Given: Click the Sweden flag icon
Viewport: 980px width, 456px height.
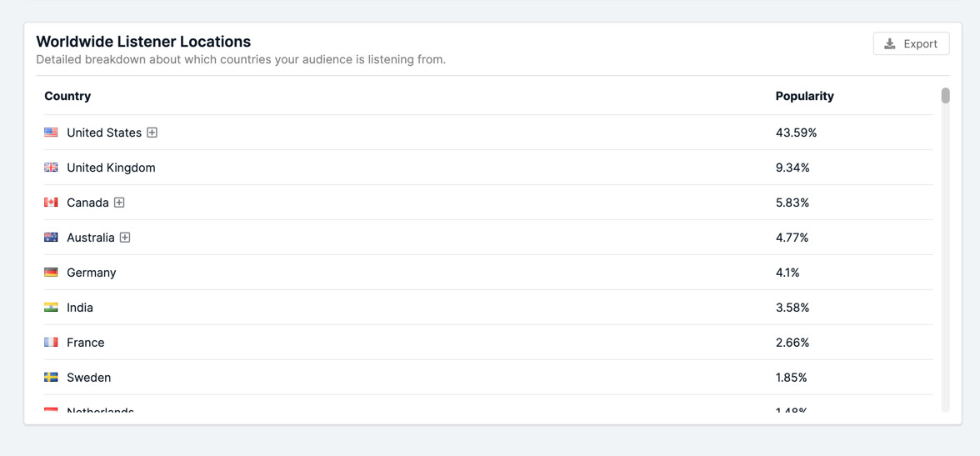Looking at the screenshot, I should click(x=51, y=378).
